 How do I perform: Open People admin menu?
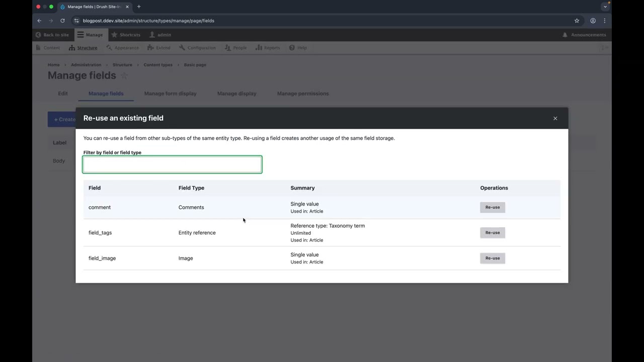pyautogui.click(x=235, y=48)
